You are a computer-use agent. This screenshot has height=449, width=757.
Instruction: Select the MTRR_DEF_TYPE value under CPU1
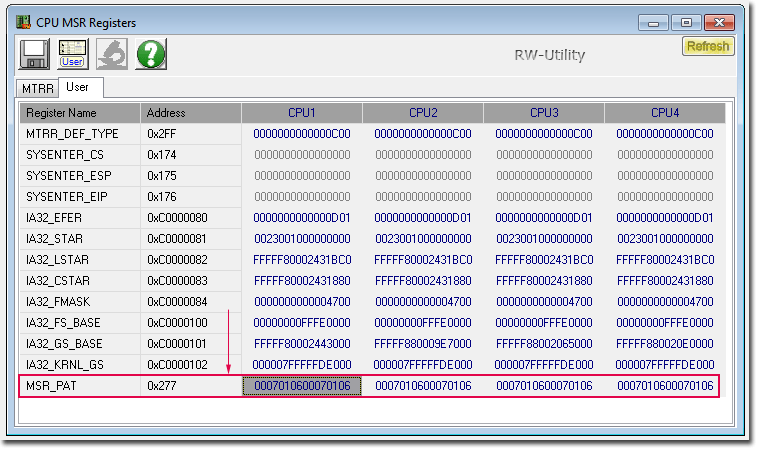302,134
